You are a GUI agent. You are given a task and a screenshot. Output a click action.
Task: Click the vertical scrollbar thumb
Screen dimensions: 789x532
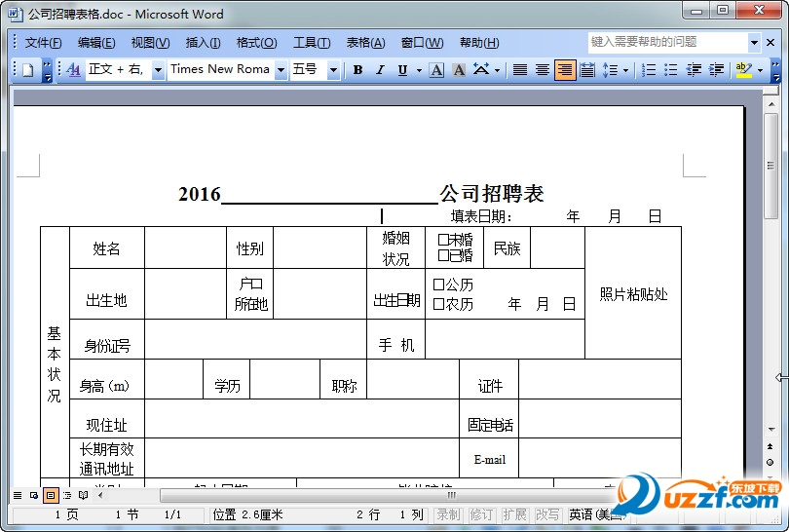770,166
